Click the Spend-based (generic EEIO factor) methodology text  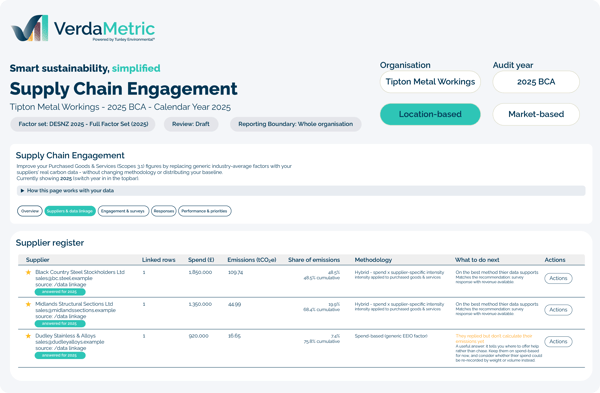coord(391,336)
